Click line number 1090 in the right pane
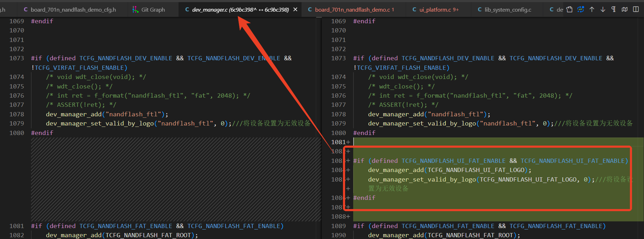Viewport: 644px width, 239px height. (x=338, y=235)
